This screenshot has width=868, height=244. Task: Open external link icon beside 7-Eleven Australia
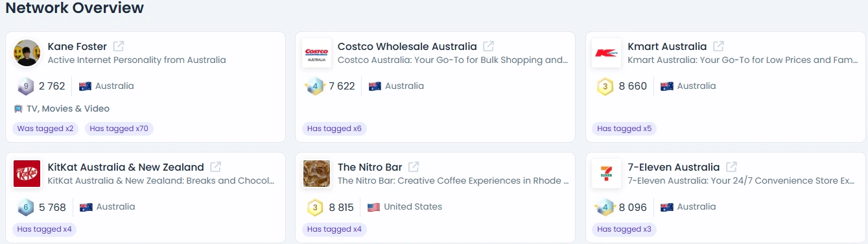[731, 167]
